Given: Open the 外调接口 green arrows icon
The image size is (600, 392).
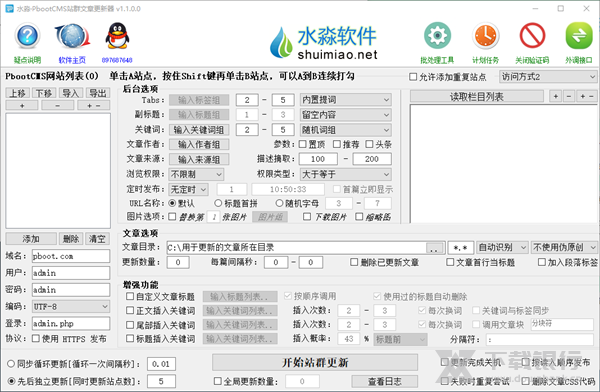Looking at the screenshot, I should [579, 36].
